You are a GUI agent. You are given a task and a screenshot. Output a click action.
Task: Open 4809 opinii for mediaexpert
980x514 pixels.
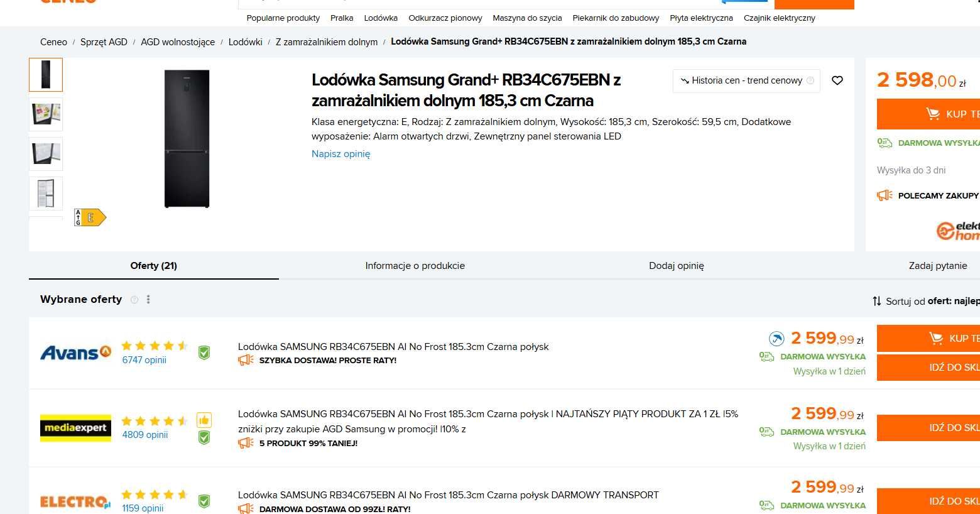[145, 435]
